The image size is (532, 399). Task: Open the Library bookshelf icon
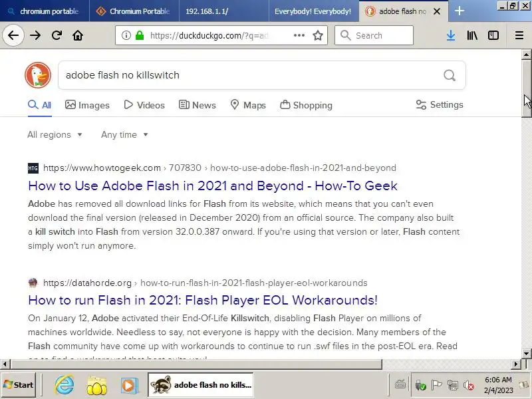click(x=472, y=35)
